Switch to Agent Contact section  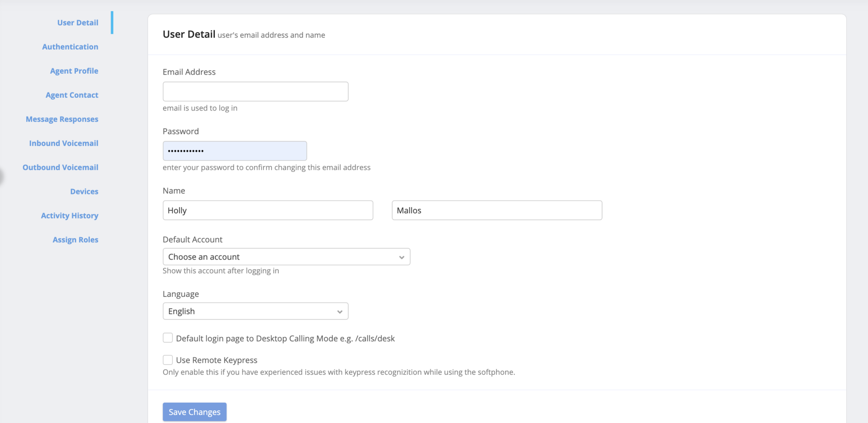(x=72, y=95)
